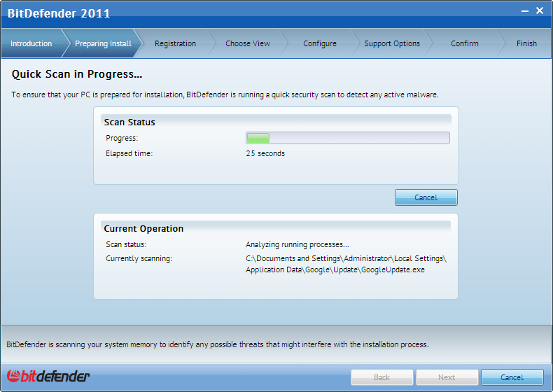Screen dimensions: 553x392
Task: Click the BitDefender 2011 window title
Action: 59,13
